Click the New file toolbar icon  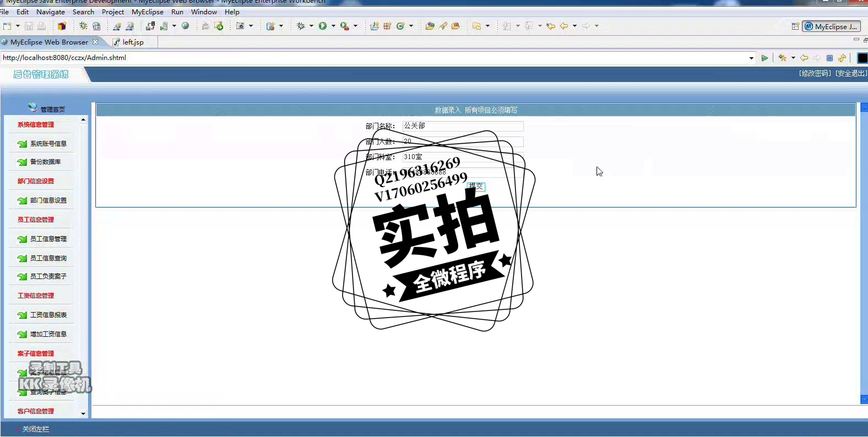7,26
